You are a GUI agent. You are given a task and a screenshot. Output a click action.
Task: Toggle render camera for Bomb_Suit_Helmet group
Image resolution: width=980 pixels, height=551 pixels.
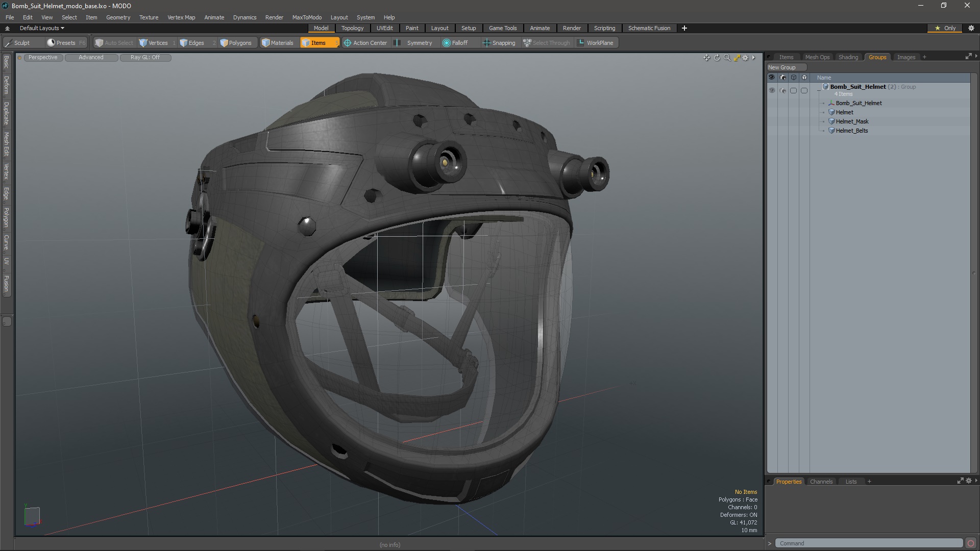[783, 90]
